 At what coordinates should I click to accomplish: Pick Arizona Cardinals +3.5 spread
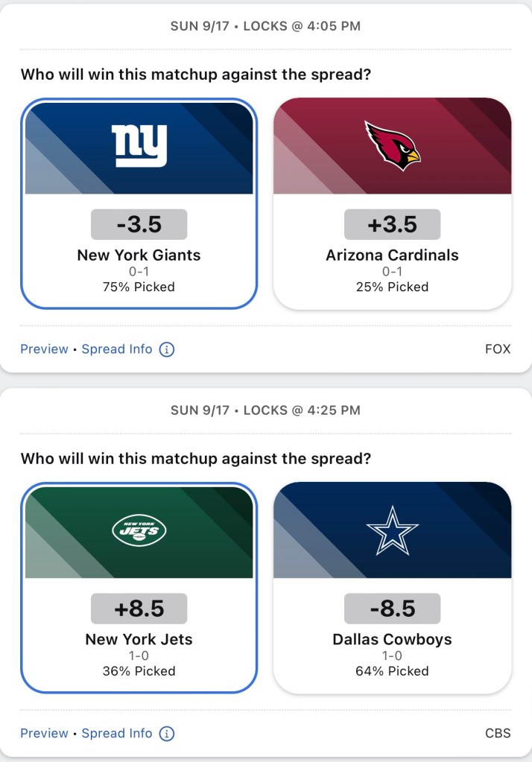[x=392, y=224]
